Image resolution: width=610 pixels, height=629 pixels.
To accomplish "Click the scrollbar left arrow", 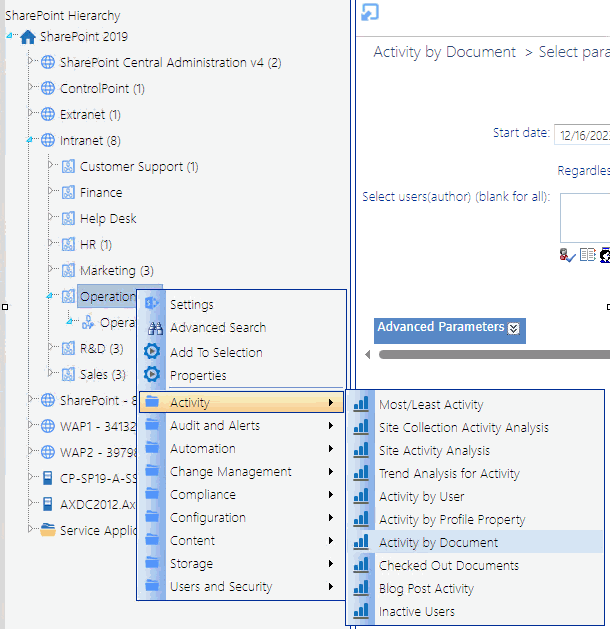I will point(368,355).
